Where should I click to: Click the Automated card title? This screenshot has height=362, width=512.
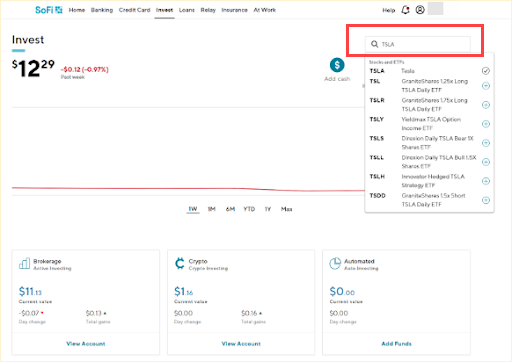pyautogui.click(x=359, y=261)
